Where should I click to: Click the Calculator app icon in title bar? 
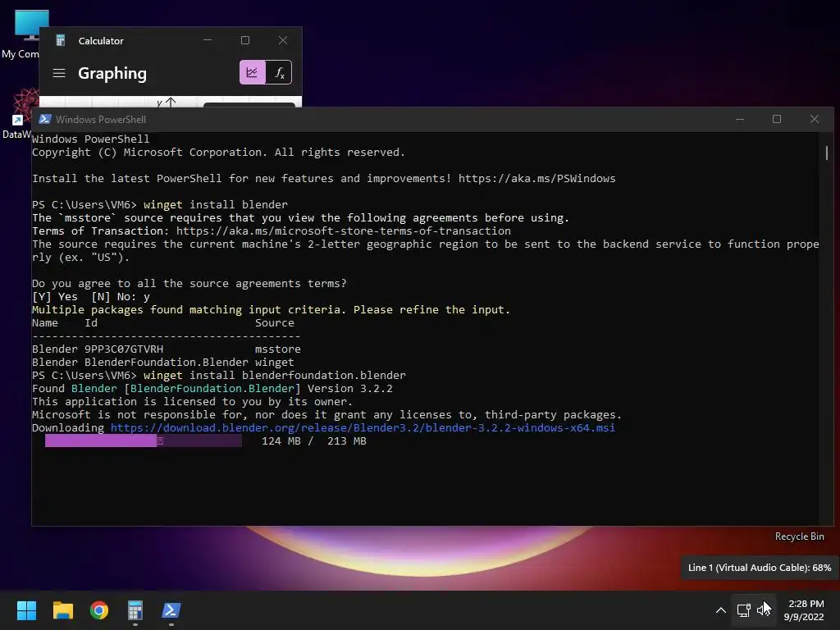pos(61,41)
